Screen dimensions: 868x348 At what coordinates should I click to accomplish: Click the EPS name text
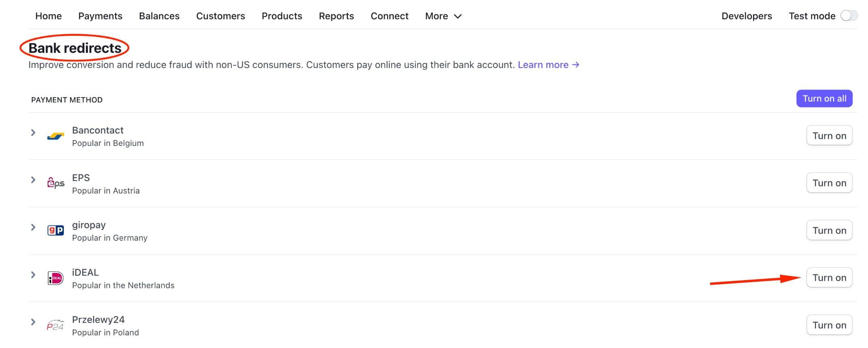pos(81,178)
